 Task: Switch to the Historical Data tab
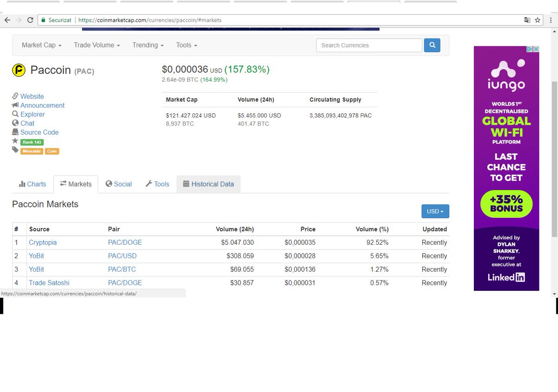(208, 184)
